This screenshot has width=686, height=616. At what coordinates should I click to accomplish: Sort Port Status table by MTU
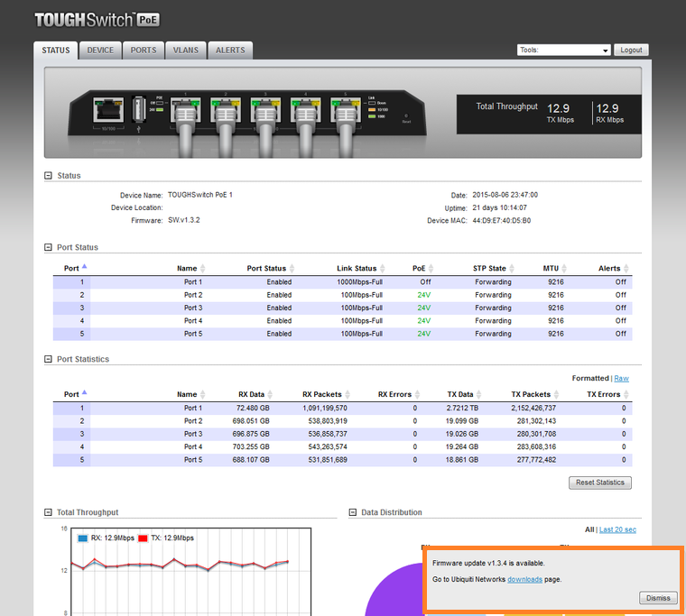[554, 268]
